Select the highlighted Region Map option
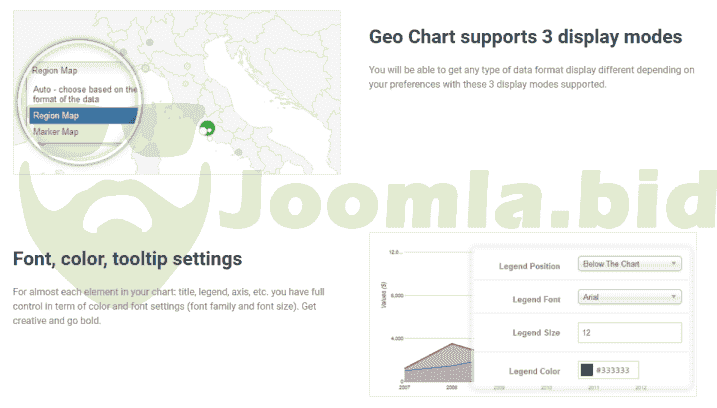This screenshot has width=717, height=408. pyautogui.click(x=82, y=115)
